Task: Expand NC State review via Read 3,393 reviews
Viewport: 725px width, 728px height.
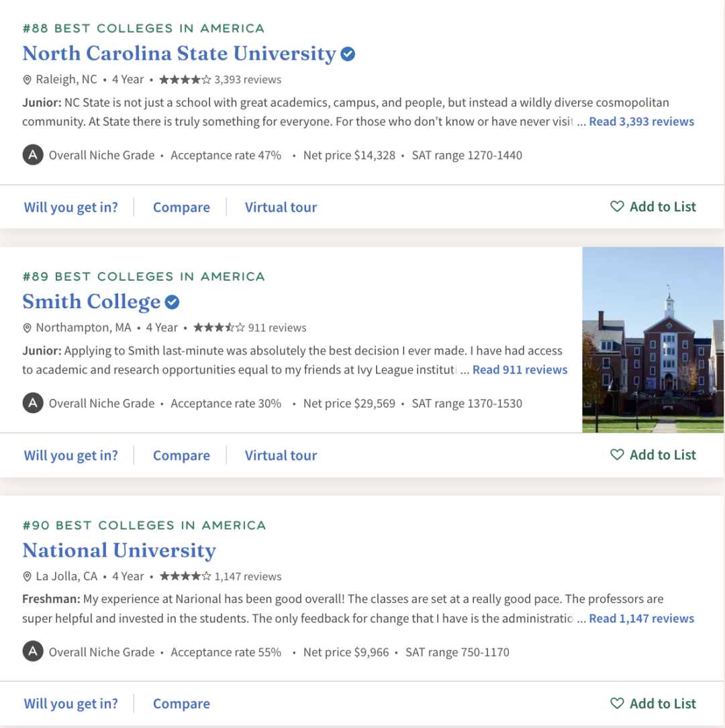Action: [641, 122]
